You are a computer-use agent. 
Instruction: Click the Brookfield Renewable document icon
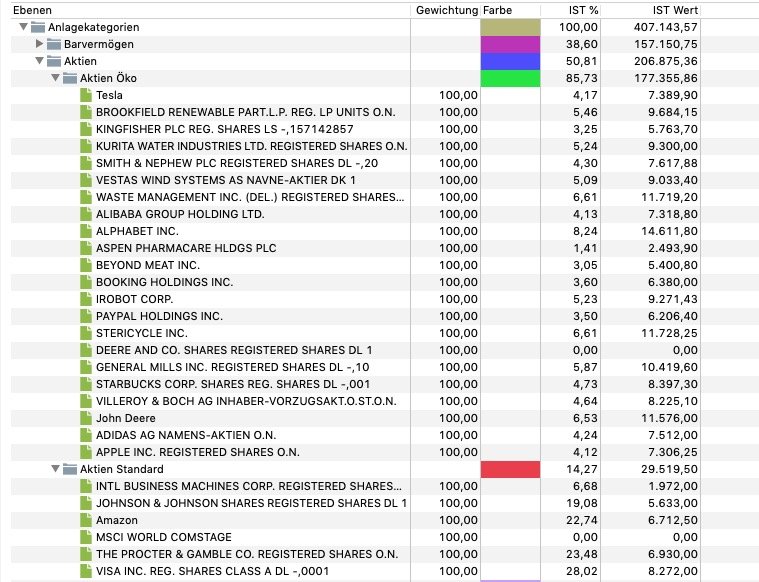tap(86, 112)
